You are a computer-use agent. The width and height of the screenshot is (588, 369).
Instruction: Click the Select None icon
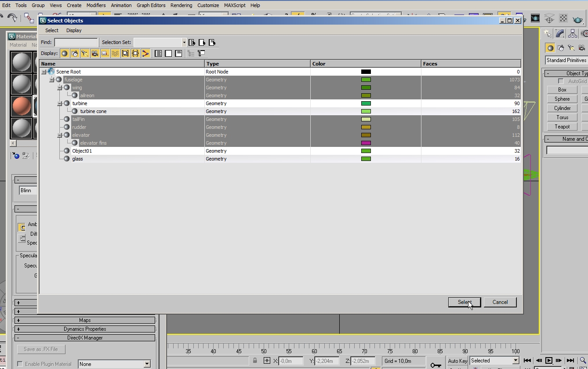click(x=168, y=53)
